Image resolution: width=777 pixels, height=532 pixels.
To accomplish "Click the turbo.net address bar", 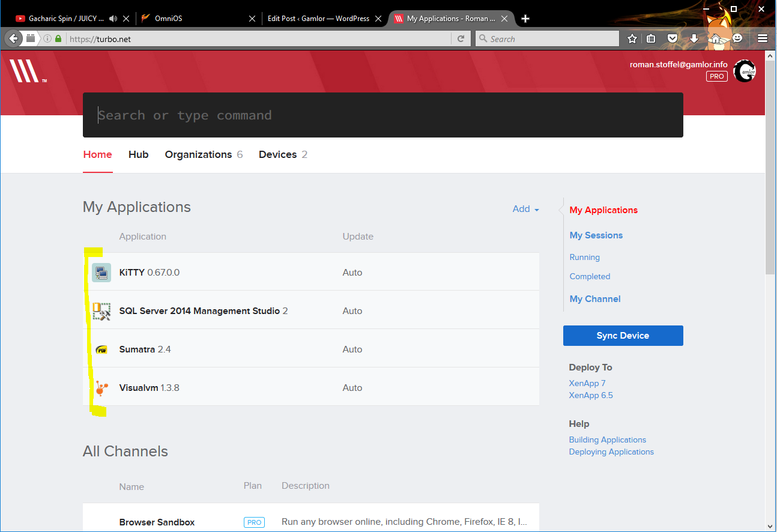I will click(x=258, y=38).
